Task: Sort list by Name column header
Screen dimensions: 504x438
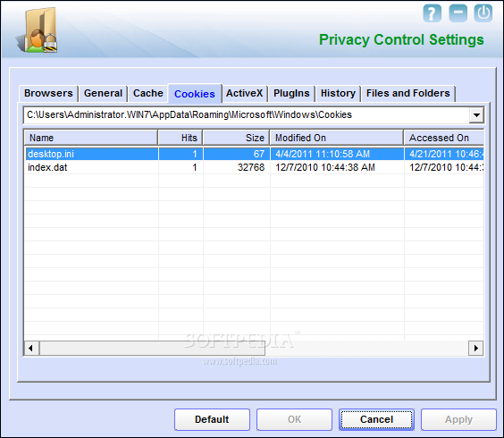Action: (x=91, y=138)
